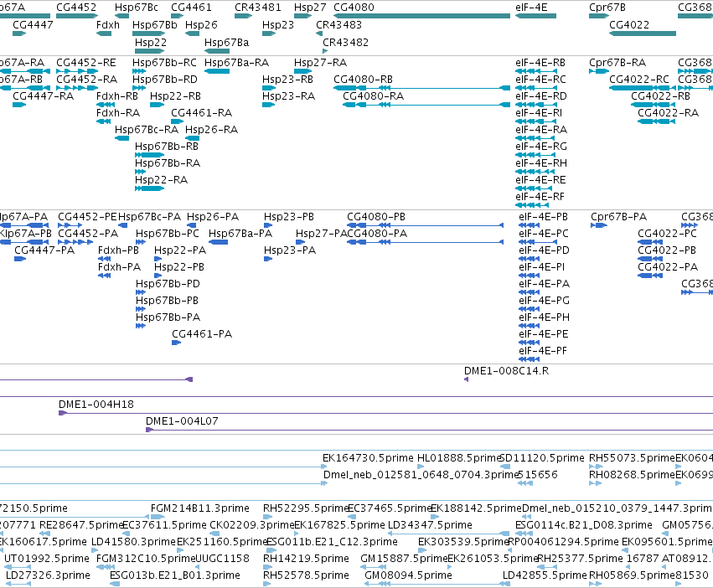This screenshot has height=588, width=713.
Task: Select EST RH08268.5prime
Action: pyautogui.click(x=632, y=475)
